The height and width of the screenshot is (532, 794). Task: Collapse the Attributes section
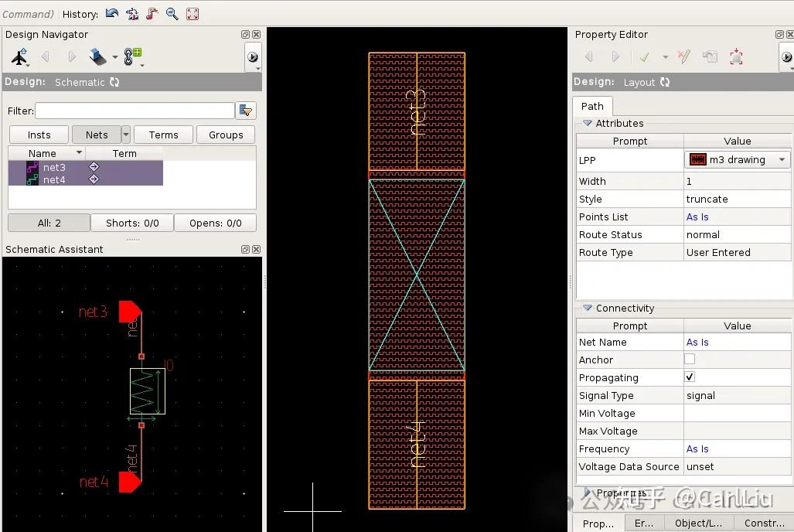588,123
